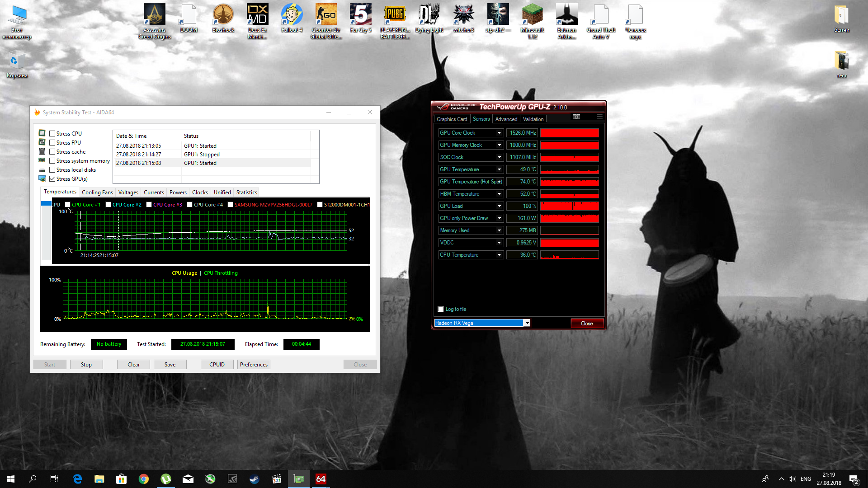Image resolution: width=868 pixels, height=488 pixels.
Task: Enable the Stress CPU checkbox
Action: point(52,134)
